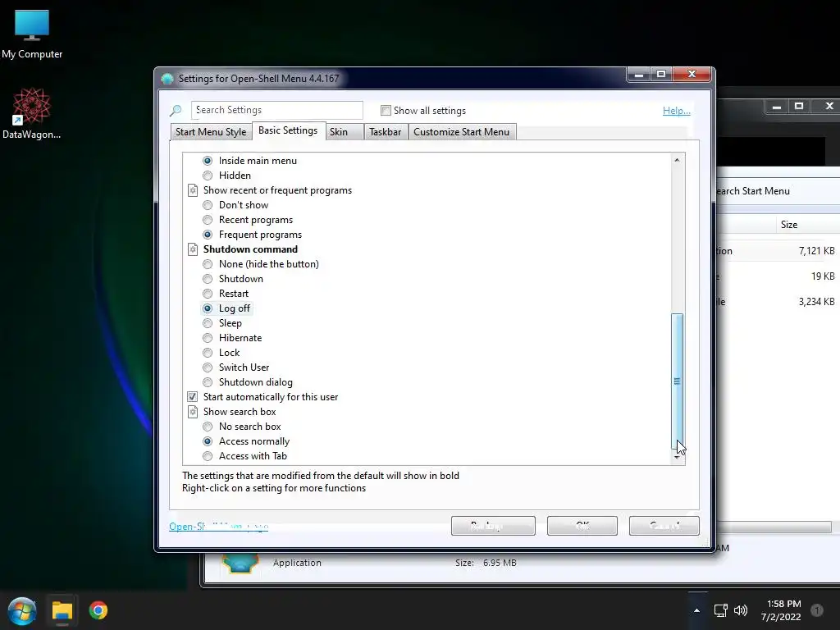Open the My Computer desktop icon

(x=32, y=34)
